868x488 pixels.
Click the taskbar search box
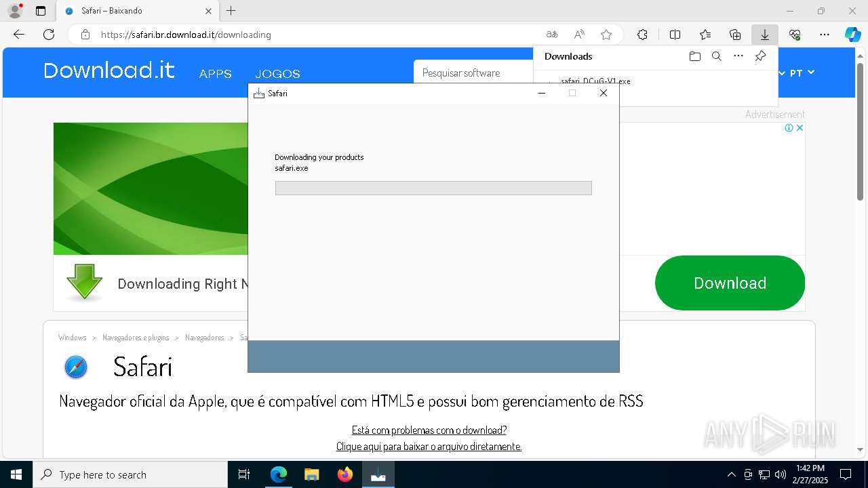pos(130,474)
